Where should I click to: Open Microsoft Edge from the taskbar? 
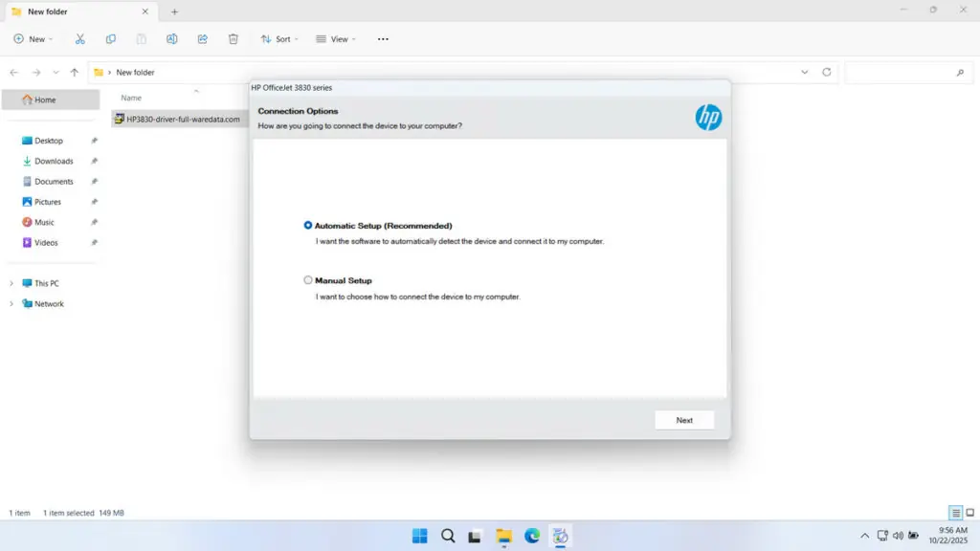531,536
